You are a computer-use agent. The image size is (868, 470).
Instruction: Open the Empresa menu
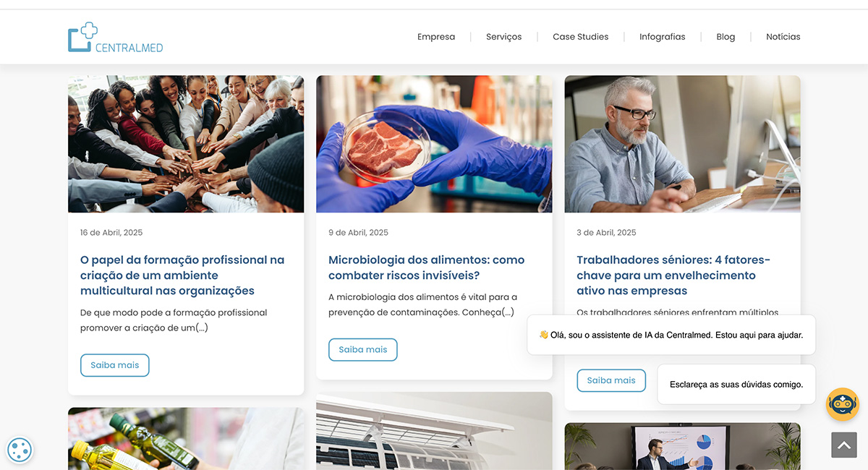(x=436, y=37)
